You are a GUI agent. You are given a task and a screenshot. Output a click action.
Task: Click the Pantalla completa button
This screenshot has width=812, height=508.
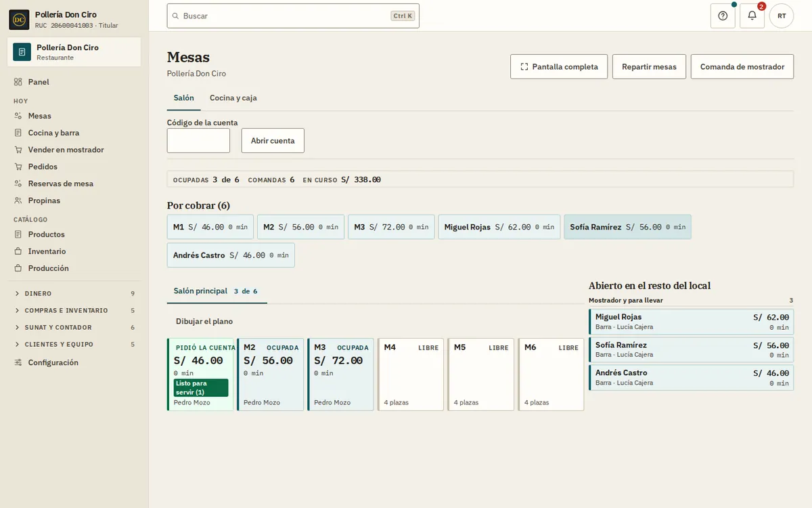[x=559, y=67]
